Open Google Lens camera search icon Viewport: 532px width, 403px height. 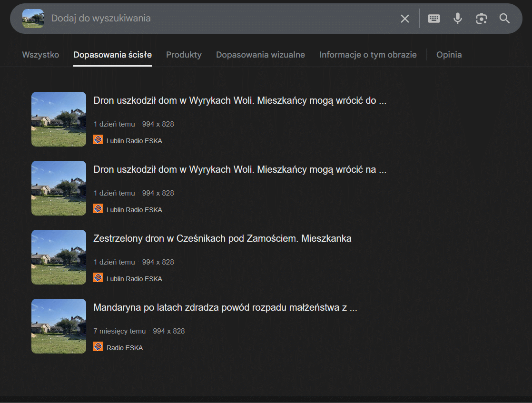click(x=481, y=19)
